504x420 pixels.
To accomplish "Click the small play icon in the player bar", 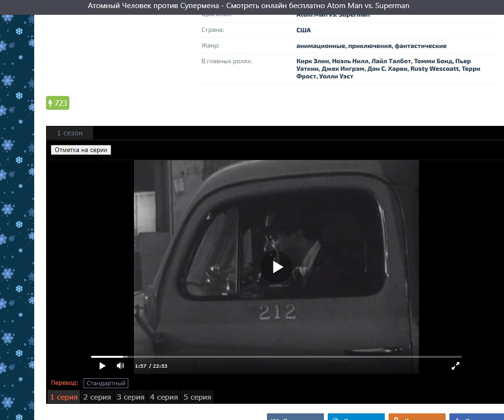I will click(102, 366).
